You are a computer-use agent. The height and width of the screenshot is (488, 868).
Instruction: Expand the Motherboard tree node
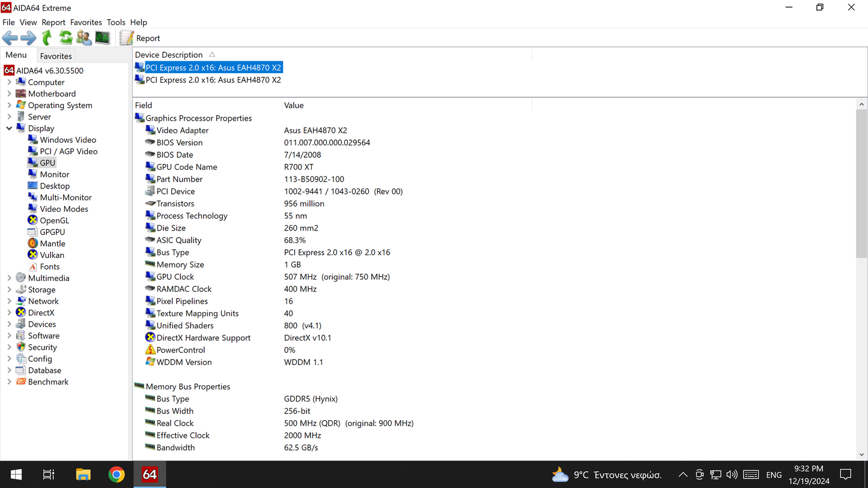9,94
